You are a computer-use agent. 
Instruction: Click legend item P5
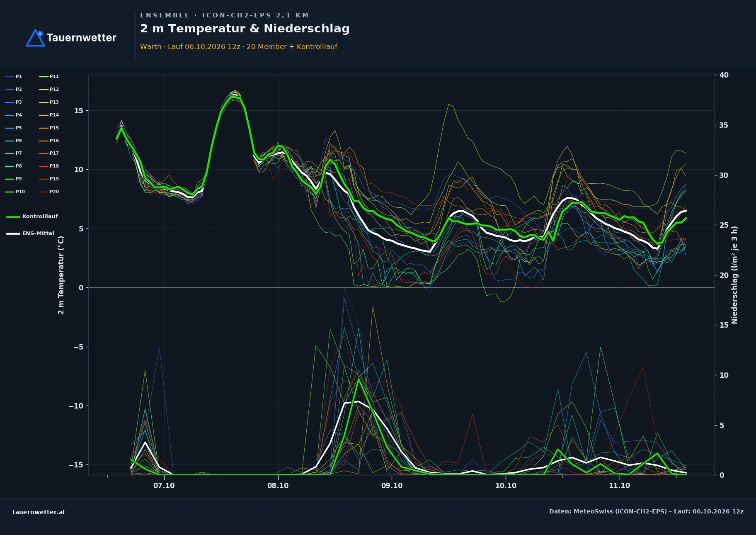tap(14, 128)
